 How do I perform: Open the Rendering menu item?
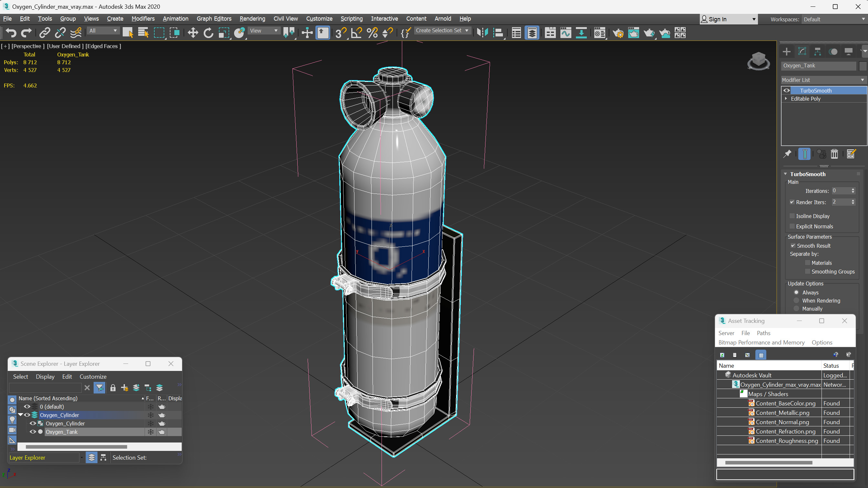[x=252, y=18]
